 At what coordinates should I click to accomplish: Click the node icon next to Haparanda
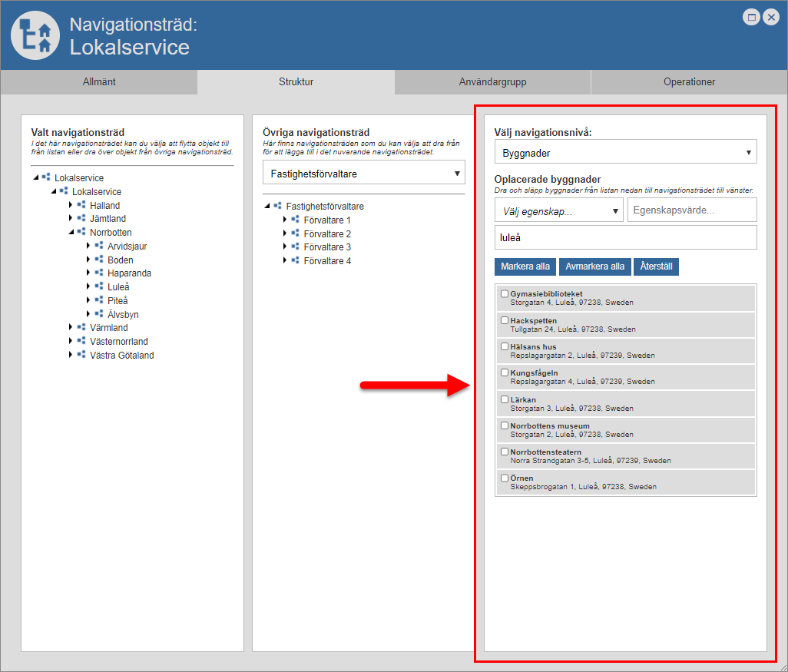[98, 273]
